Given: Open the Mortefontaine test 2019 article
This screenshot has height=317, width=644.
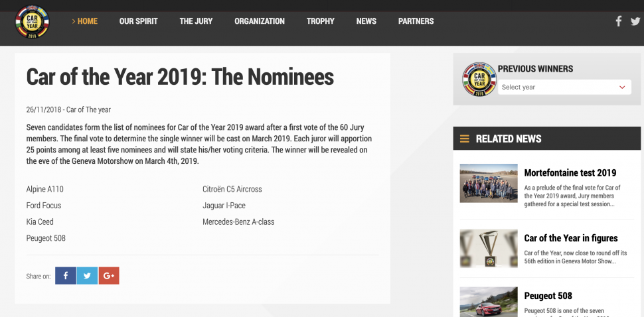Looking at the screenshot, I should (x=570, y=173).
